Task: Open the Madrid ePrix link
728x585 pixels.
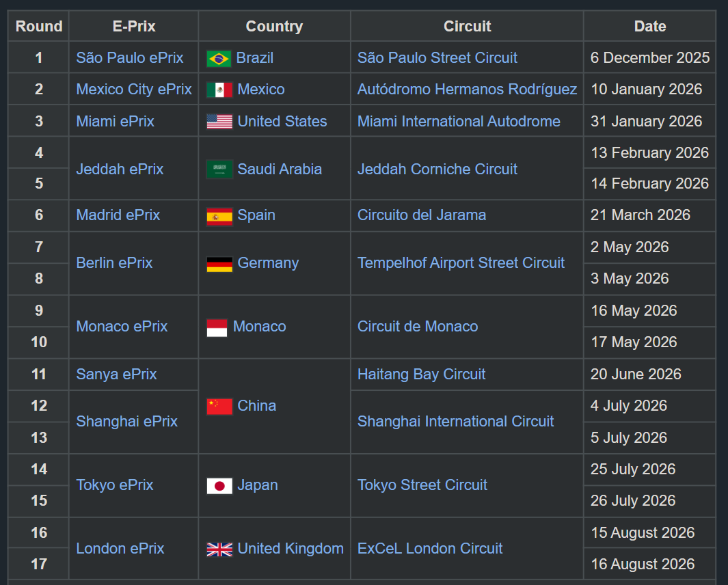Action: (x=118, y=215)
